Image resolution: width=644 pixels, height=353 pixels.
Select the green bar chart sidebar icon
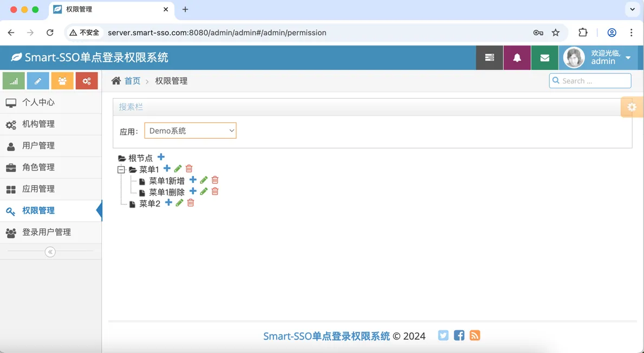[13, 80]
